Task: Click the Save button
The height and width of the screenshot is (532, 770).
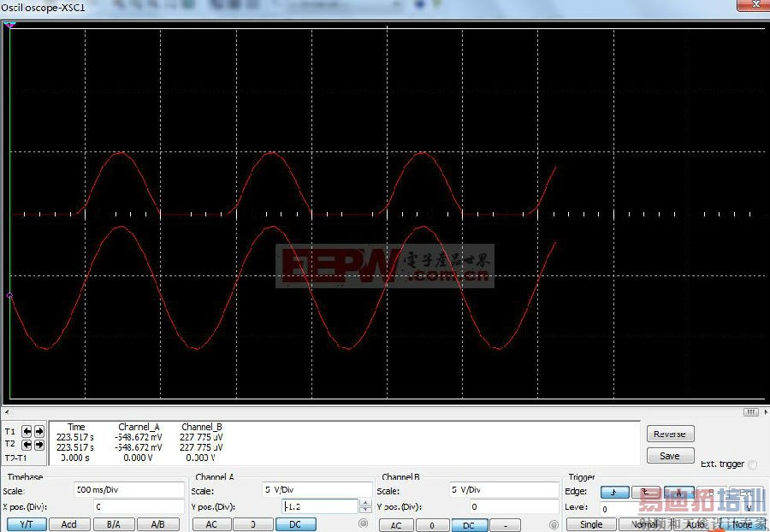Action: point(670,455)
